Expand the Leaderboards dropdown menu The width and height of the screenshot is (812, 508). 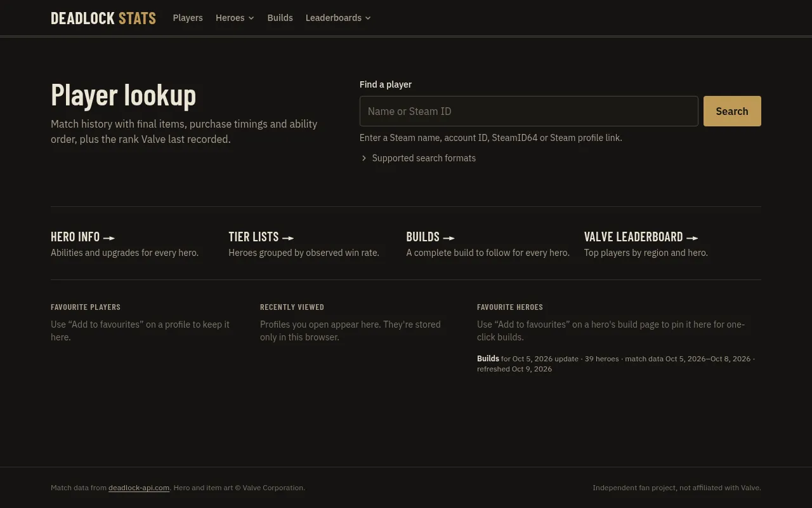pyautogui.click(x=338, y=18)
